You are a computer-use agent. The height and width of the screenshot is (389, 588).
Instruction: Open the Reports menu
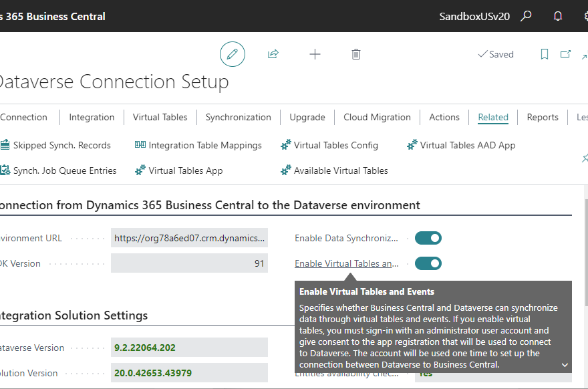click(x=543, y=118)
